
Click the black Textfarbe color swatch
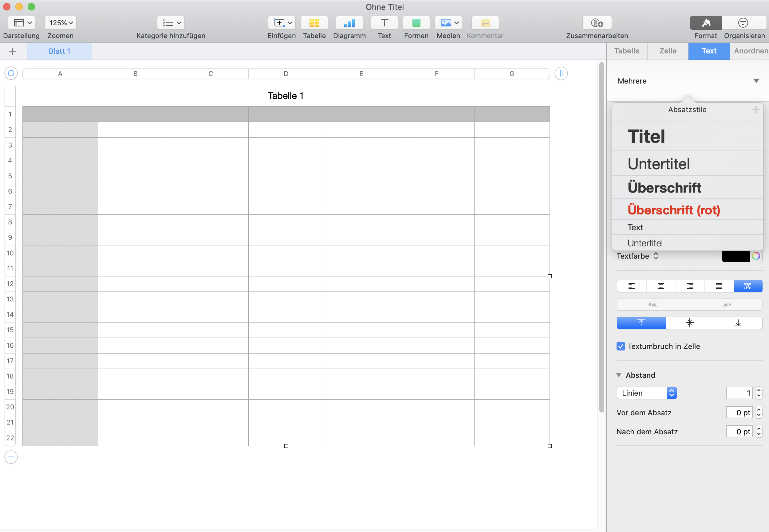[736, 256]
